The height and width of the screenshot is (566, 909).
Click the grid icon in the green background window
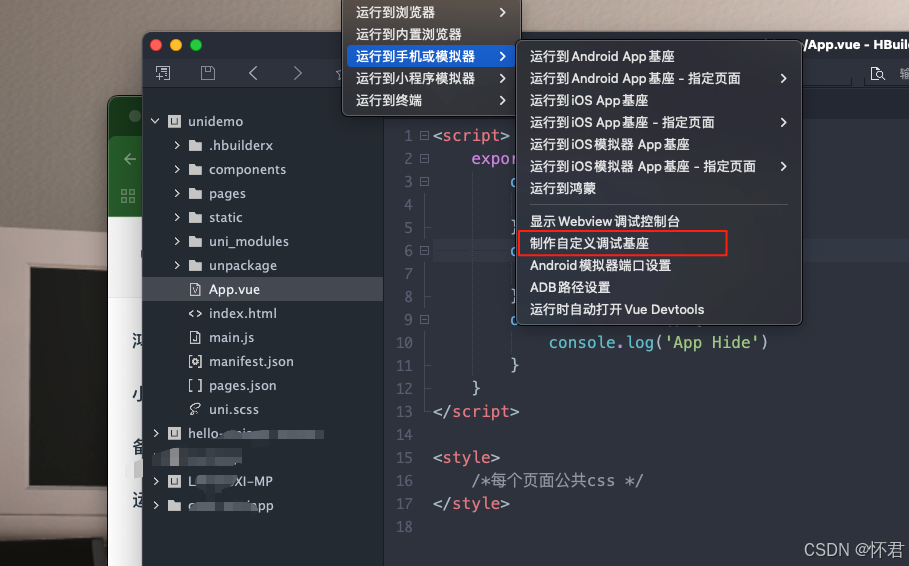(128, 196)
